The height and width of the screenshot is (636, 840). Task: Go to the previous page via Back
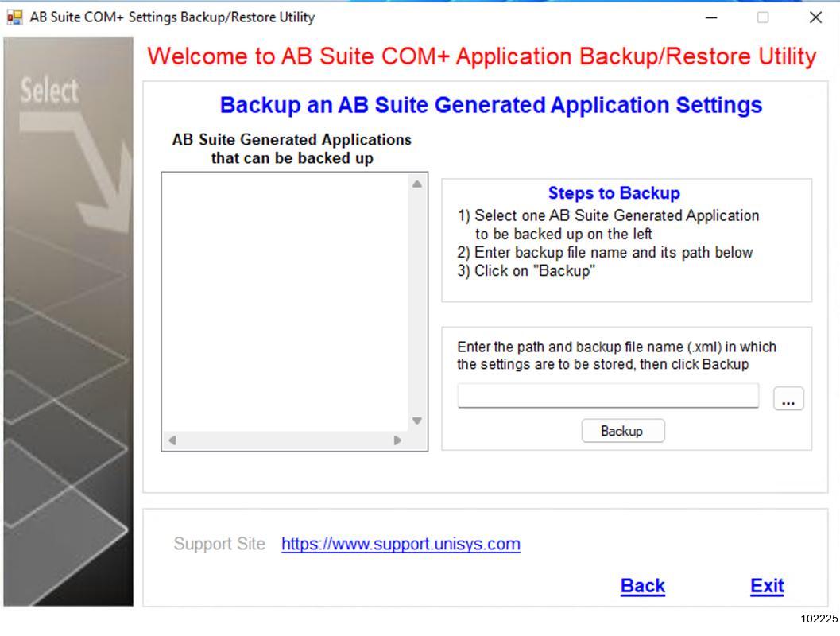pyautogui.click(x=642, y=586)
